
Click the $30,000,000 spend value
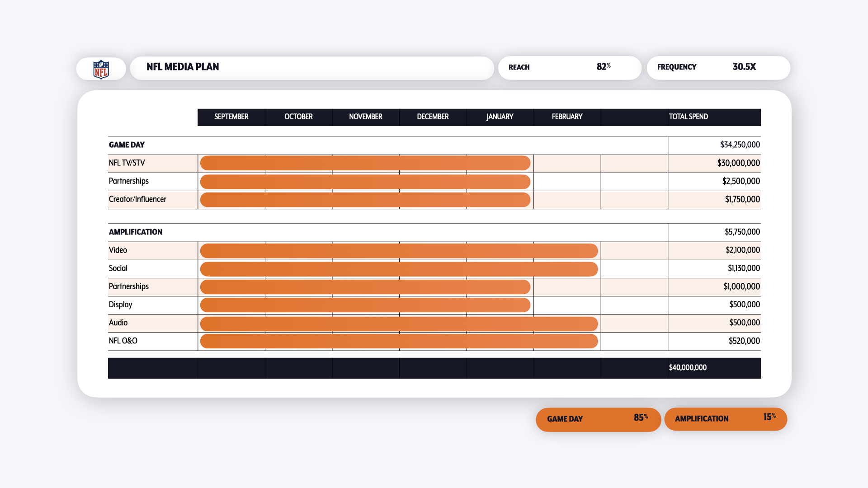[739, 163]
